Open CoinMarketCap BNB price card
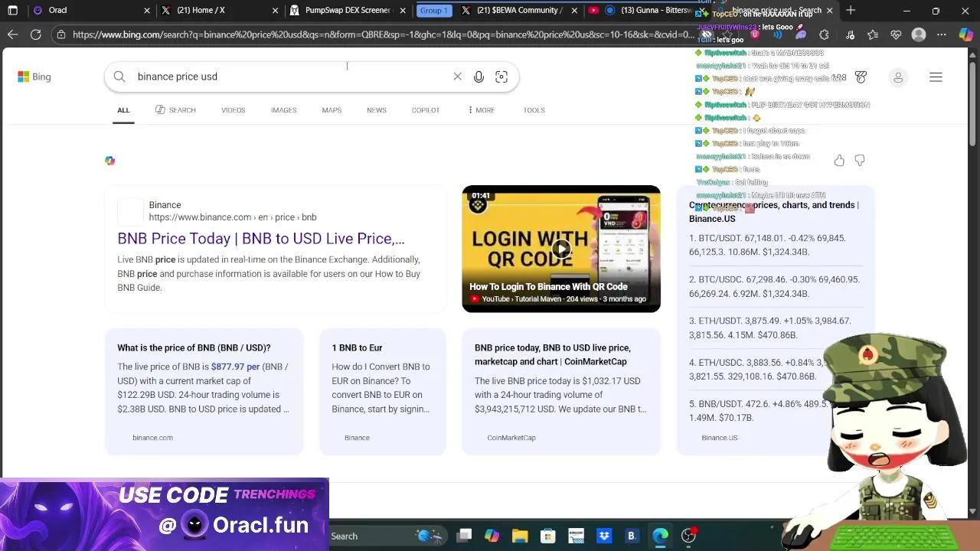 561,392
